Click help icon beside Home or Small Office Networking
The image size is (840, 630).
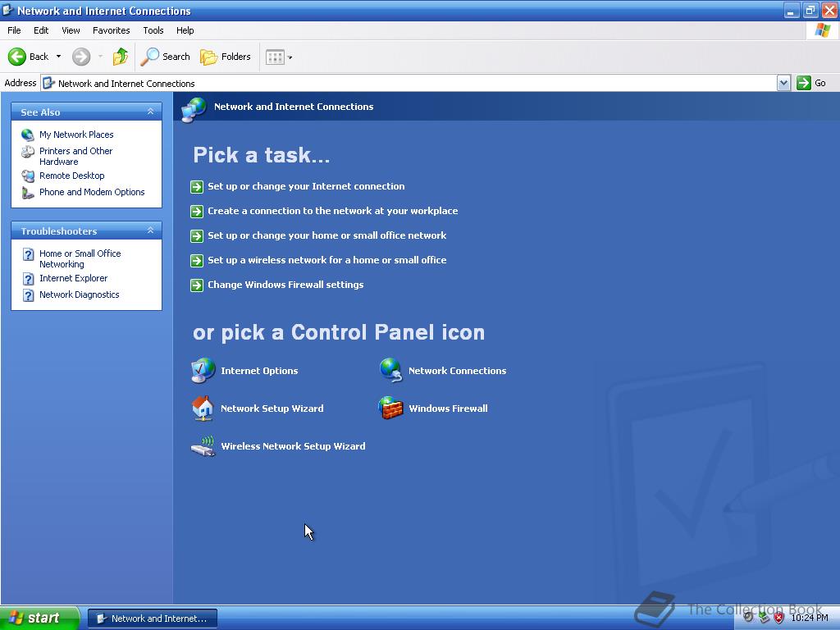(29, 254)
